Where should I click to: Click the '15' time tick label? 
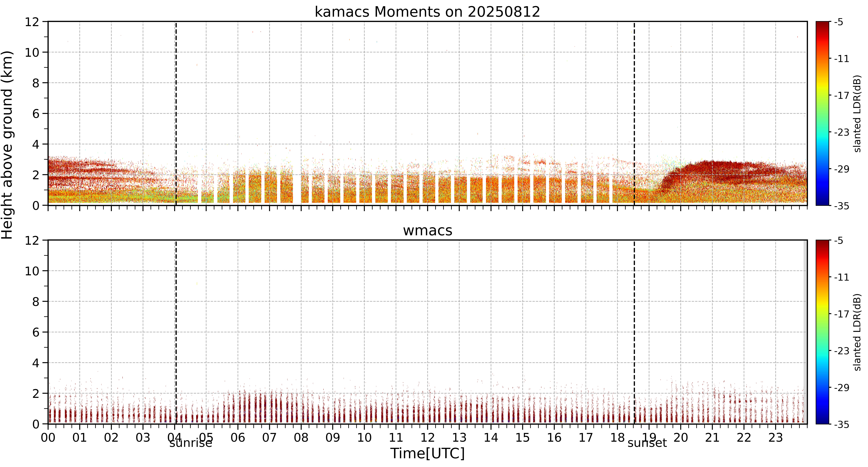523,438
